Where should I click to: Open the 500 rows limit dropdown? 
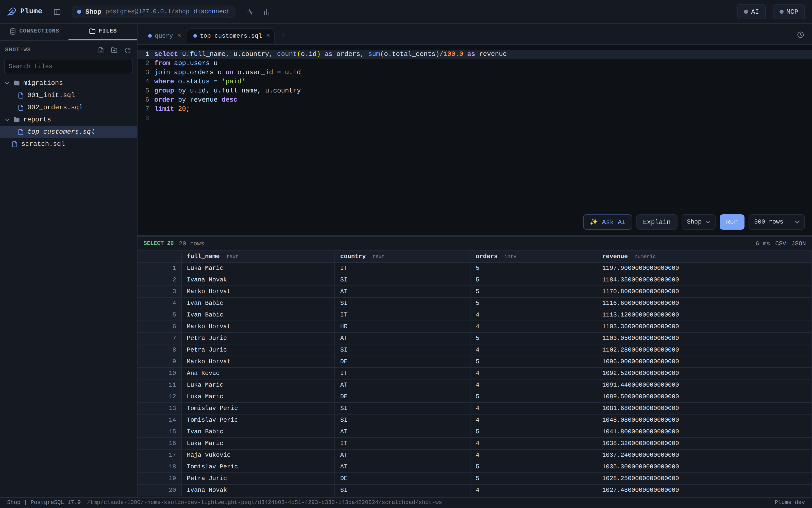coord(776,222)
